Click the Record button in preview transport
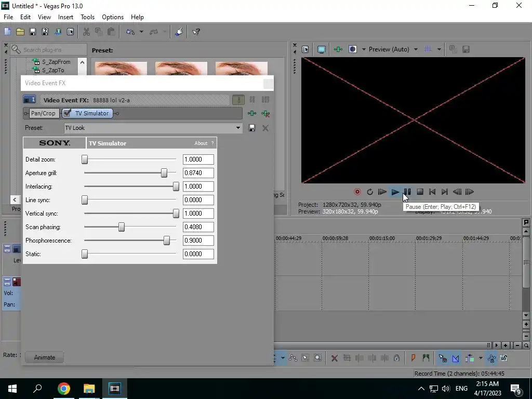 357,192
